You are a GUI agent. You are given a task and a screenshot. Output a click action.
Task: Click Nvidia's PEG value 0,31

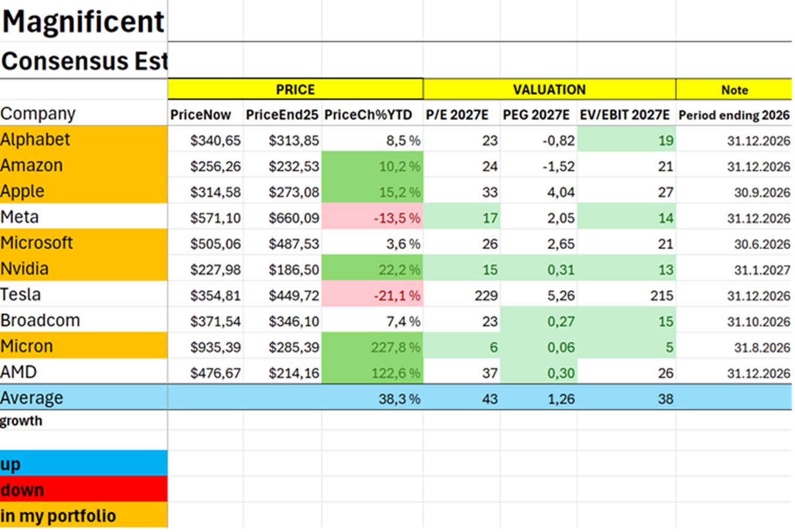coord(539,268)
